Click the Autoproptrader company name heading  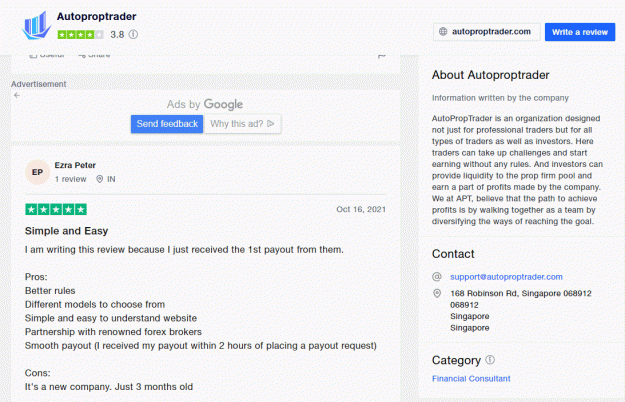96,16
